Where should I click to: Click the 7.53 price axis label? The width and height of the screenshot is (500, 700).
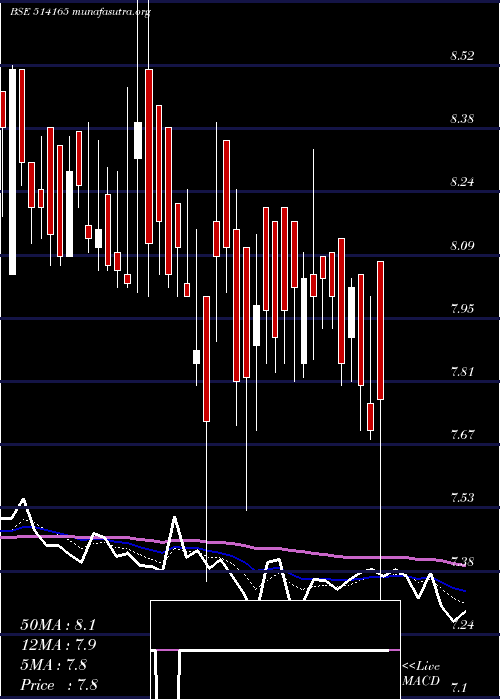[462, 498]
